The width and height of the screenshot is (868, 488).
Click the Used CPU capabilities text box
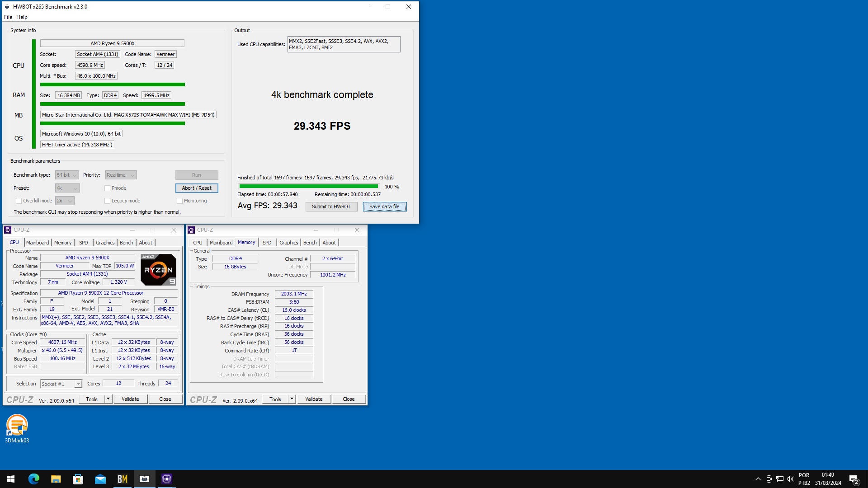pos(344,44)
